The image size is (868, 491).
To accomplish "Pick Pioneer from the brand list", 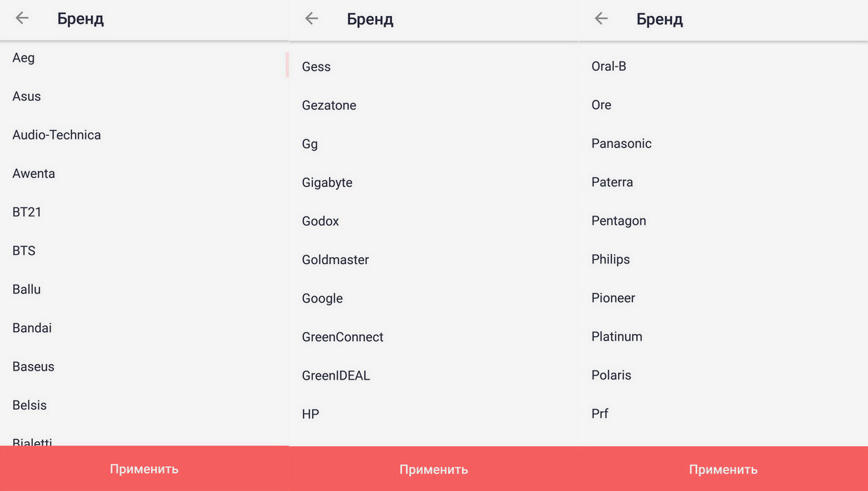I will pos(613,298).
